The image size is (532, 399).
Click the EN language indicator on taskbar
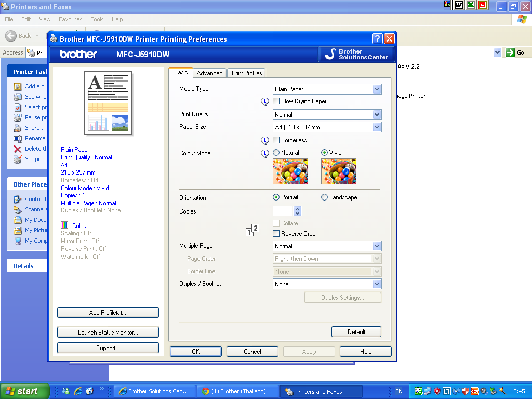(399, 391)
